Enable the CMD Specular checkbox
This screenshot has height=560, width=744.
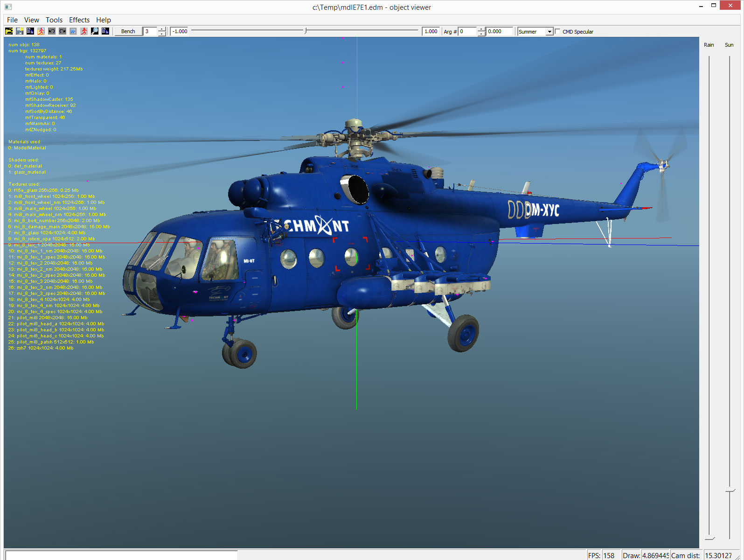pyautogui.click(x=557, y=32)
